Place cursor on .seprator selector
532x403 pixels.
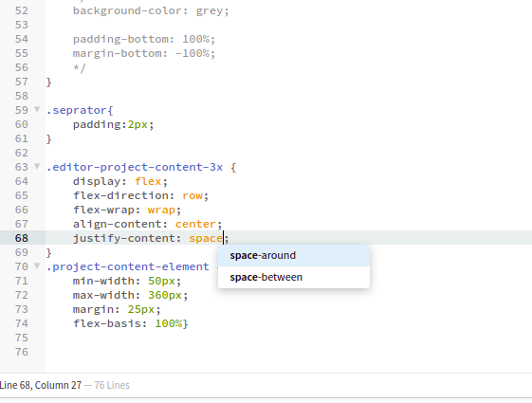point(77,110)
